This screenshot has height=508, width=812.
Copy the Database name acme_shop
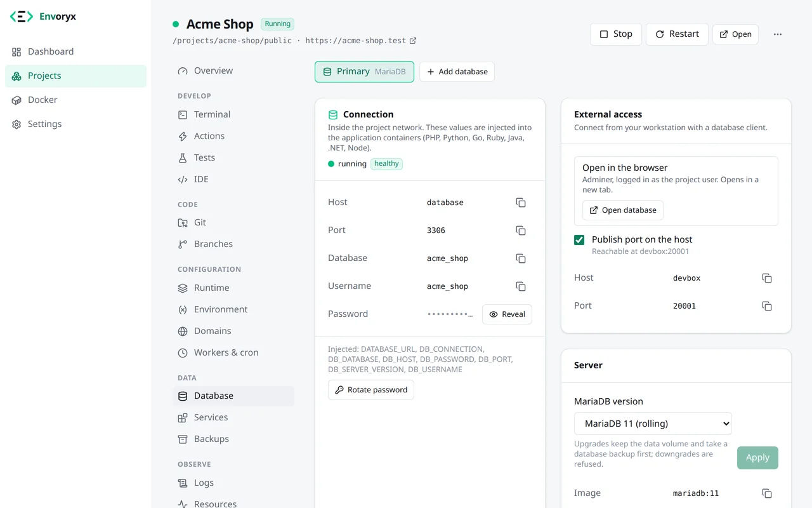(x=521, y=258)
